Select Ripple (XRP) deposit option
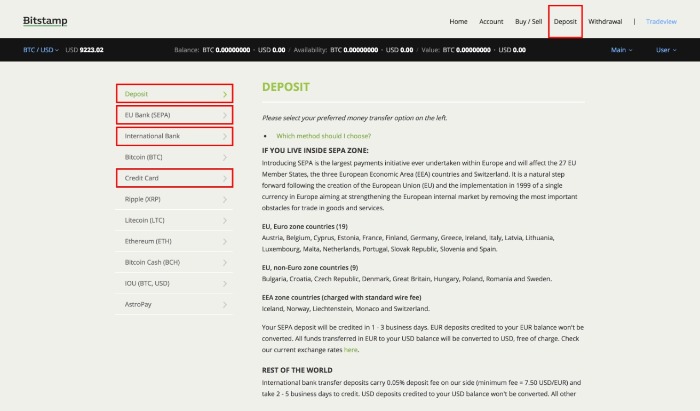Viewport: 700px width, 411px height. click(x=174, y=199)
